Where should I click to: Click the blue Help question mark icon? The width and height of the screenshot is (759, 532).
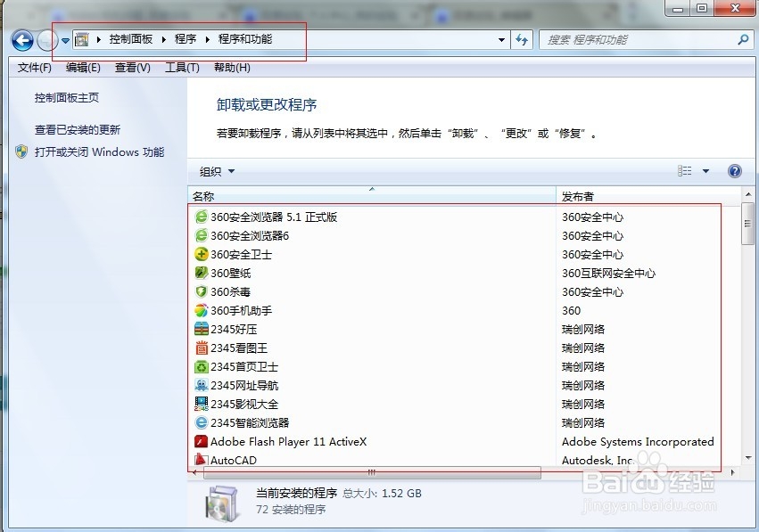click(x=734, y=171)
